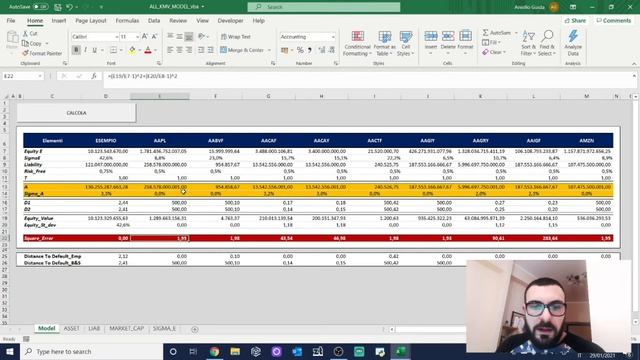Screen dimensions: 640x360
Task: Click Decrease Decimal icon
Action: click(x=331, y=50)
